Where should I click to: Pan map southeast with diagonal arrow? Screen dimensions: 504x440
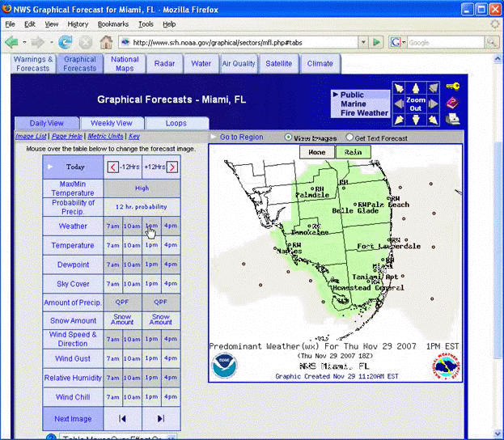[x=433, y=120]
